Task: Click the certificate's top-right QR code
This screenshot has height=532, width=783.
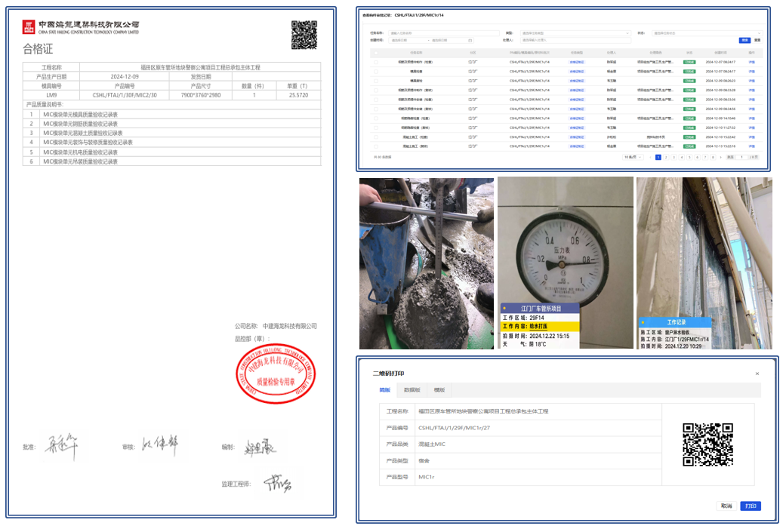Action: pos(304,35)
